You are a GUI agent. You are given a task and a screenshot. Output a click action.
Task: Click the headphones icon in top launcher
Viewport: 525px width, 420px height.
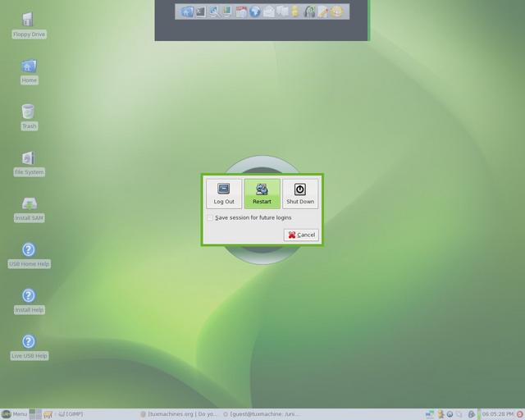point(309,11)
